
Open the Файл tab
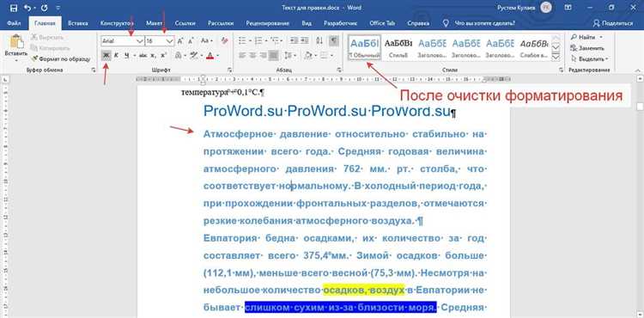click(x=14, y=23)
